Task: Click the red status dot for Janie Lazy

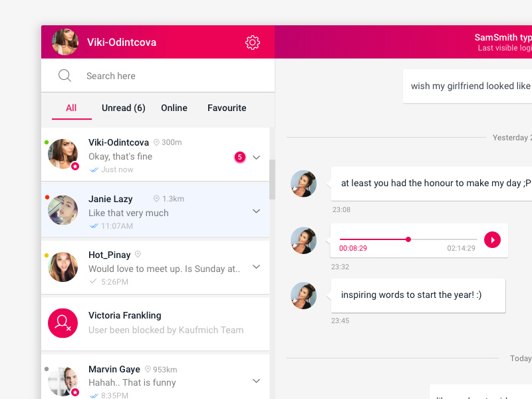Action: click(x=47, y=197)
